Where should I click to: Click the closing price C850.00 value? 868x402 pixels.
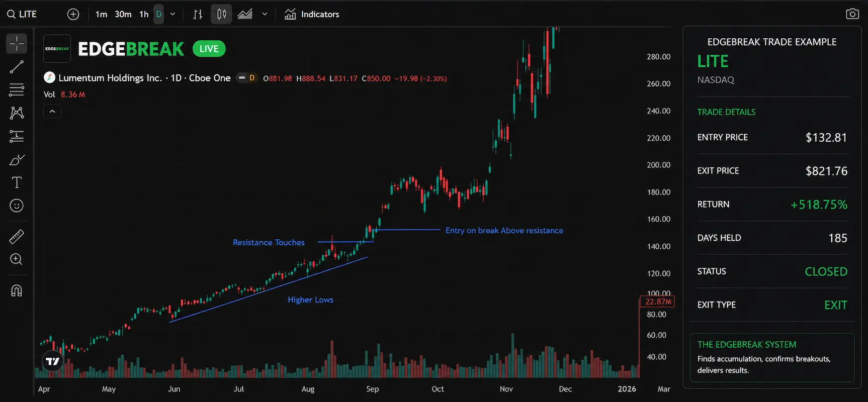tap(376, 78)
